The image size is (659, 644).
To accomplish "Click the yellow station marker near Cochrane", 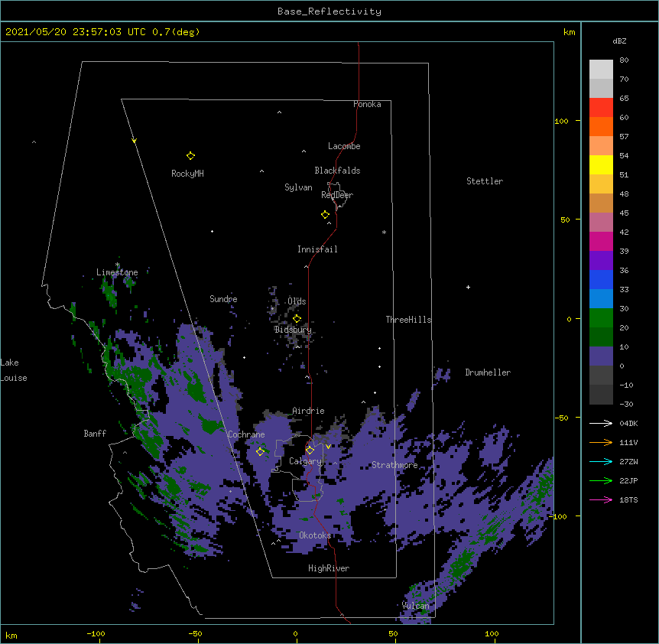I will (260, 451).
